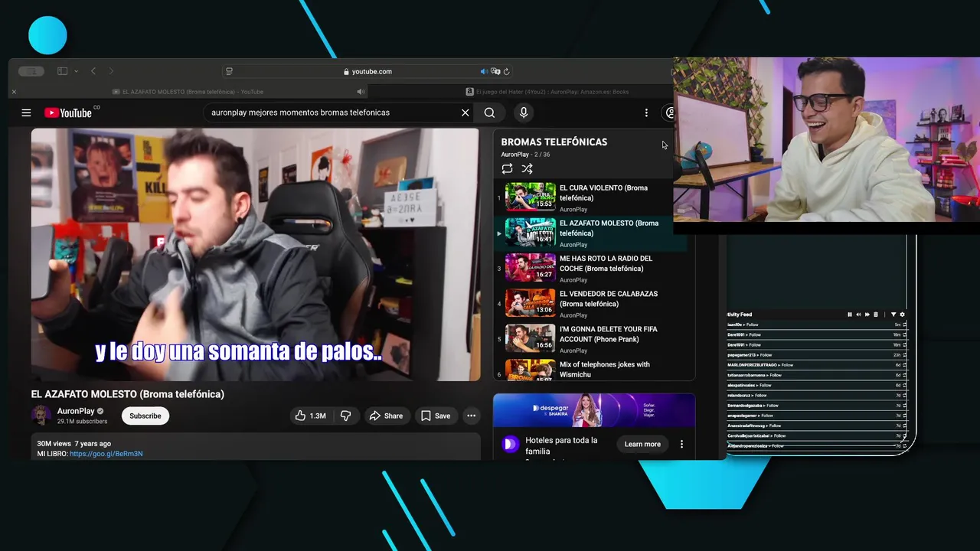Open ME HAS ROTO LA RADIO DEL COCHE video
Image resolution: width=980 pixels, height=551 pixels.
(x=591, y=268)
